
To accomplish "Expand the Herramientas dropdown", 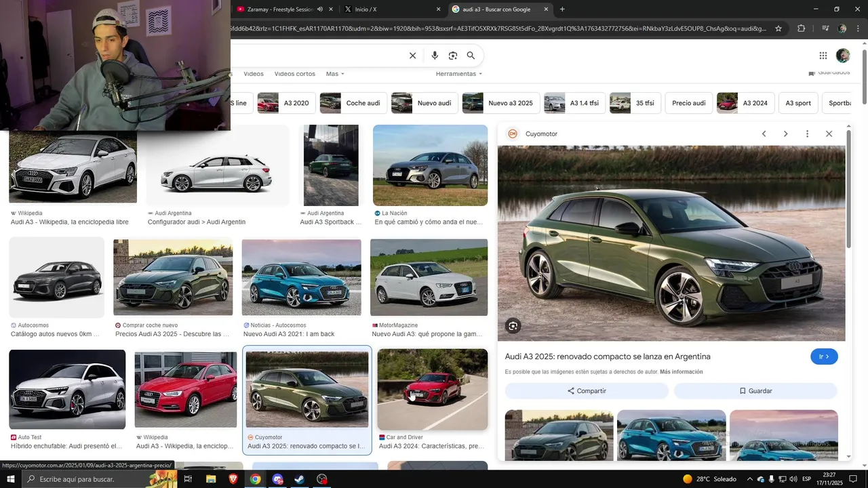I will click(459, 74).
